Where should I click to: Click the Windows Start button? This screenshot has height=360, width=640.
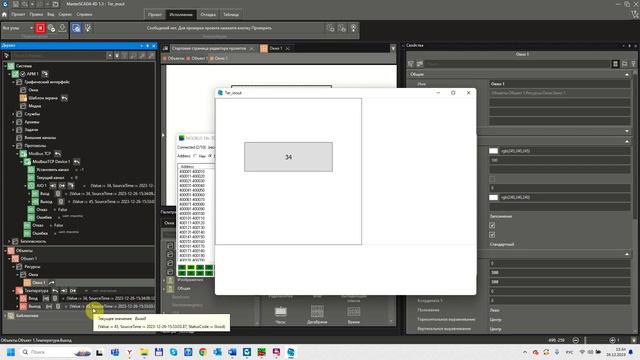pos(11,352)
